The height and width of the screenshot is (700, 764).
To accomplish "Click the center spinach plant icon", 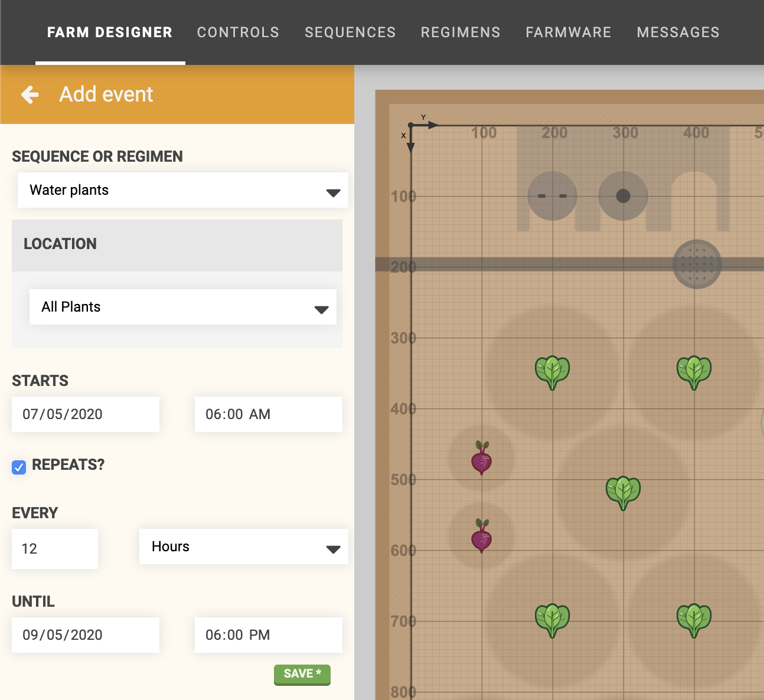I will [623, 492].
